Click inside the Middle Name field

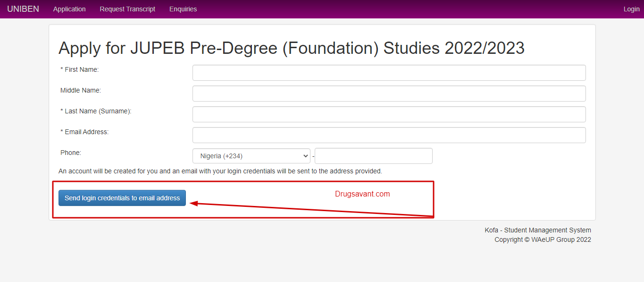click(389, 93)
